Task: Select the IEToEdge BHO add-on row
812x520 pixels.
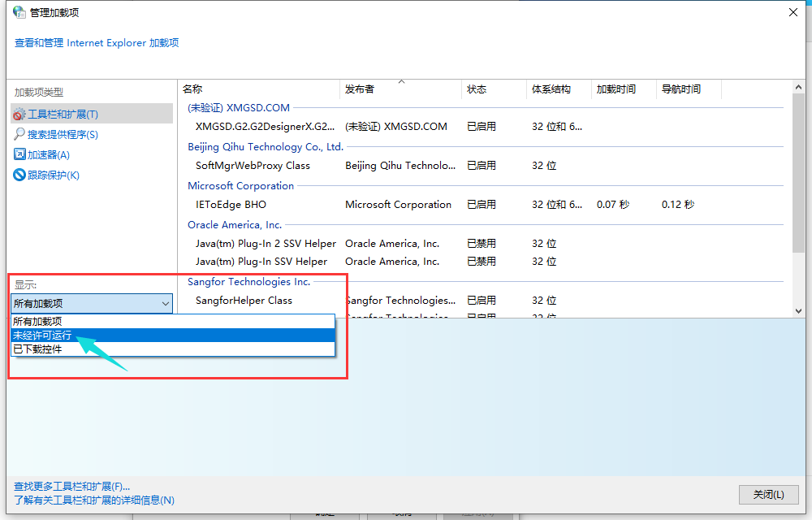Action: (x=231, y=205)
